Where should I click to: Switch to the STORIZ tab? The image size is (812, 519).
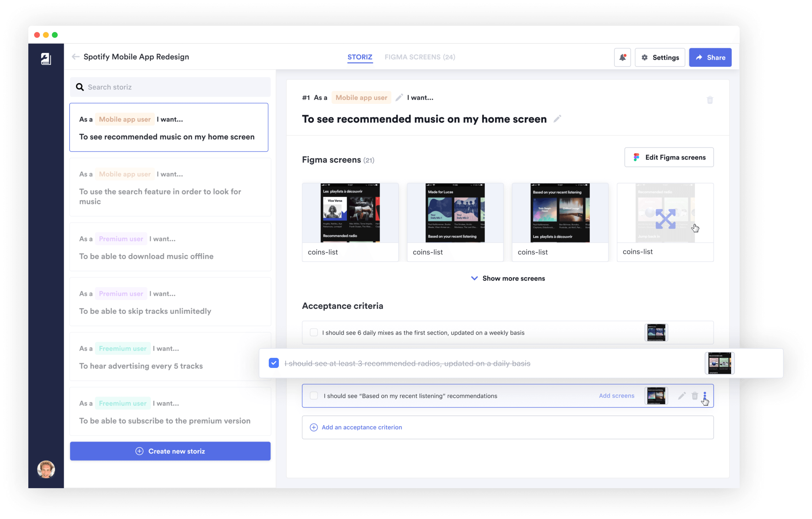coord(360,57)
